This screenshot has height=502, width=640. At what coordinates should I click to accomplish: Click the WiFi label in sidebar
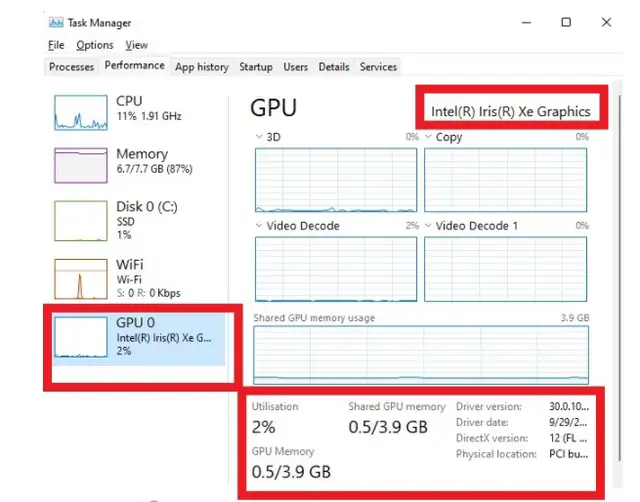(130, 264)
